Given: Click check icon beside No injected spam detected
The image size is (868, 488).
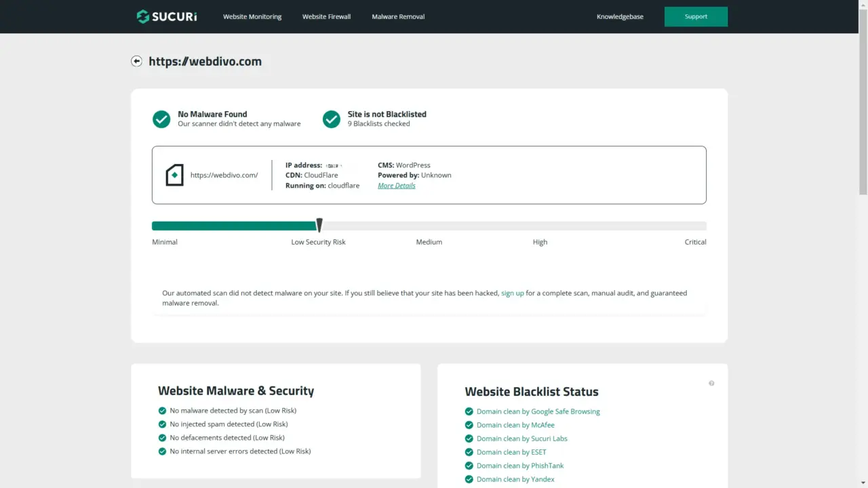Looking at the screenshot, I should pyautogui.click(x=162, y=424).
